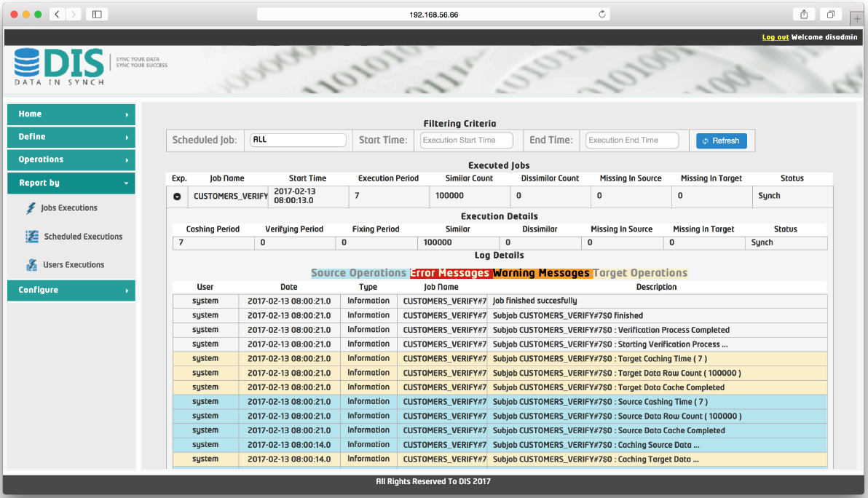Click the Missing In Source header in Executed Jobs
This screenshot has width=868, height=498.
tap(631, 178)
